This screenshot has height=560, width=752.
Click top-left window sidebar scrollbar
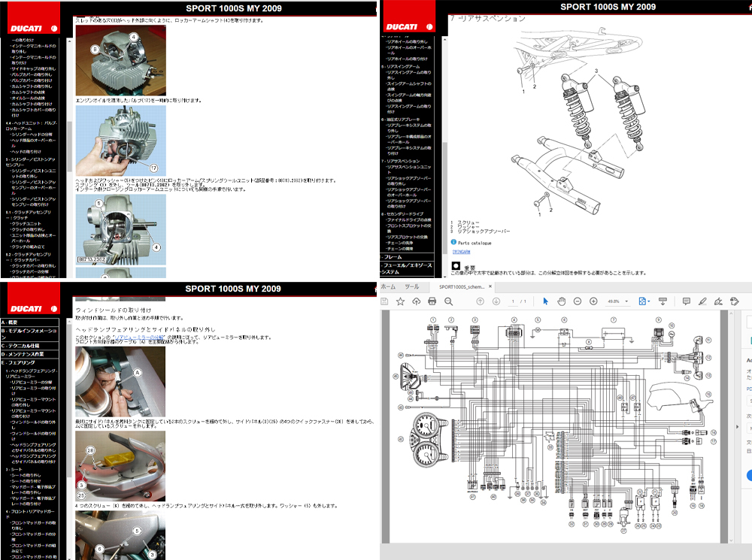coord(69,147)
